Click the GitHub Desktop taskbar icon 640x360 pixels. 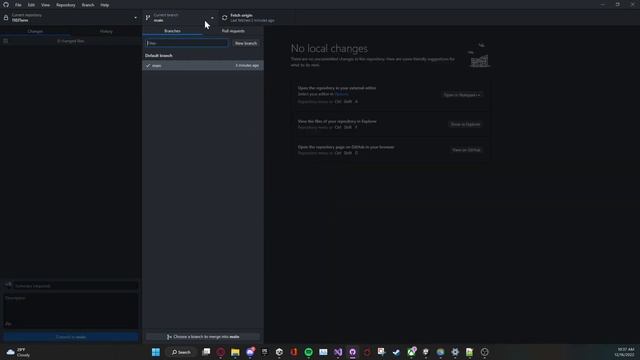(x=353, y=352)
